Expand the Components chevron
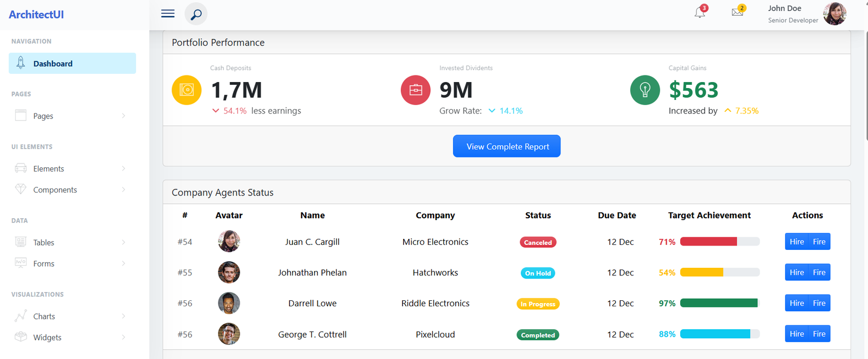Screen dimensions: 868x359 point(124,190)
